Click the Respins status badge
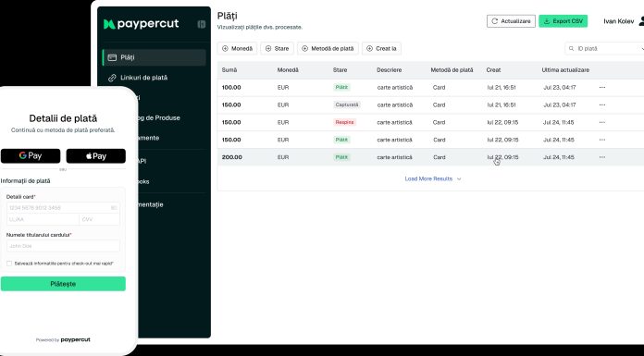The width and height of the screenshot is (644, 356). point(344,122)
